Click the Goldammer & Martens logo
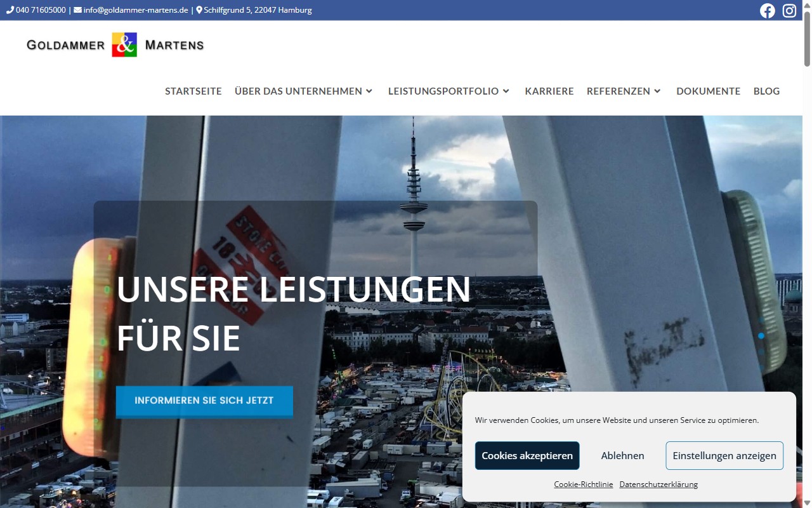This screenshot has height=508, width=812. click(115, 44)
